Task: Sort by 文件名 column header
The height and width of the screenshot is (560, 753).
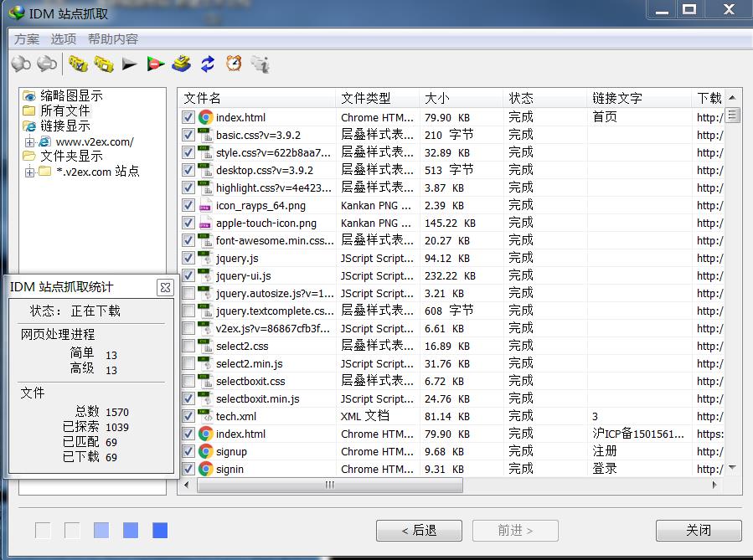Action: [x=257, y=99]
